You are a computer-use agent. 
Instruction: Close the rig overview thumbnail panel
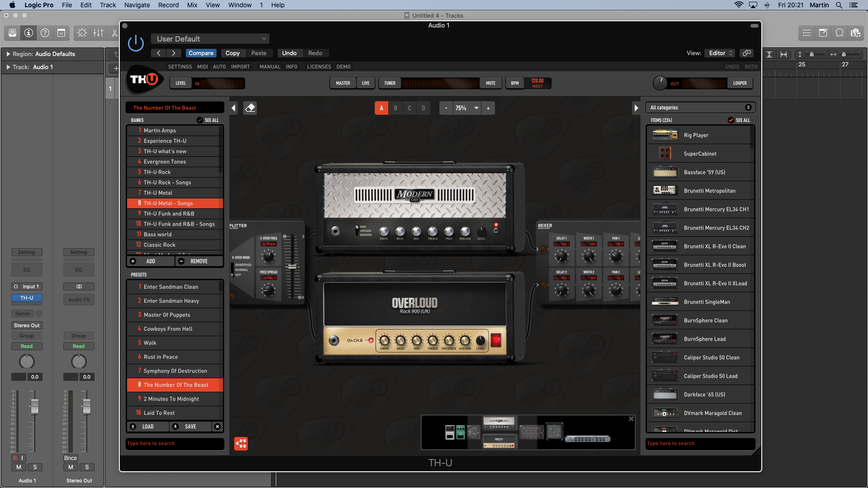tap(631, 419)
